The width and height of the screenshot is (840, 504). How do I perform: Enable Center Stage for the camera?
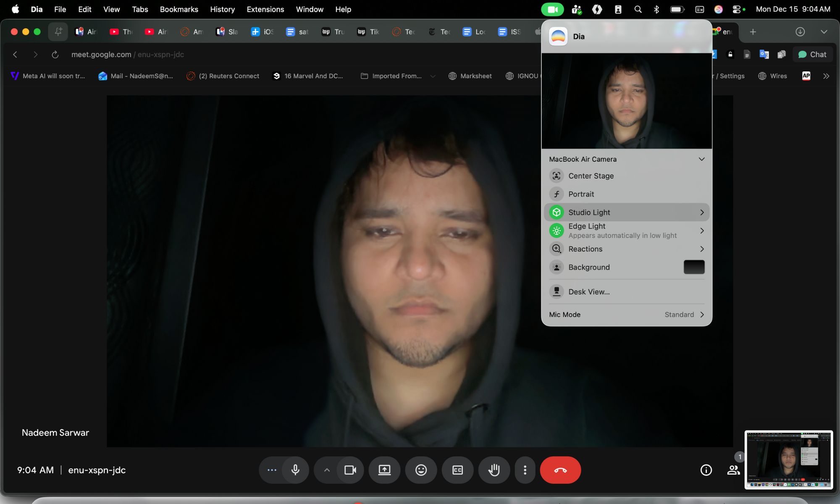(x=591, y=176)
